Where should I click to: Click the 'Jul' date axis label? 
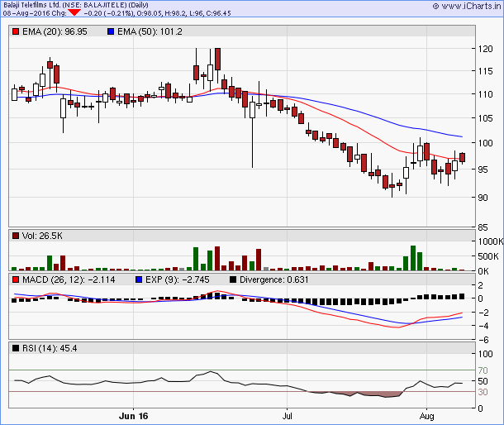pos(287,416)
